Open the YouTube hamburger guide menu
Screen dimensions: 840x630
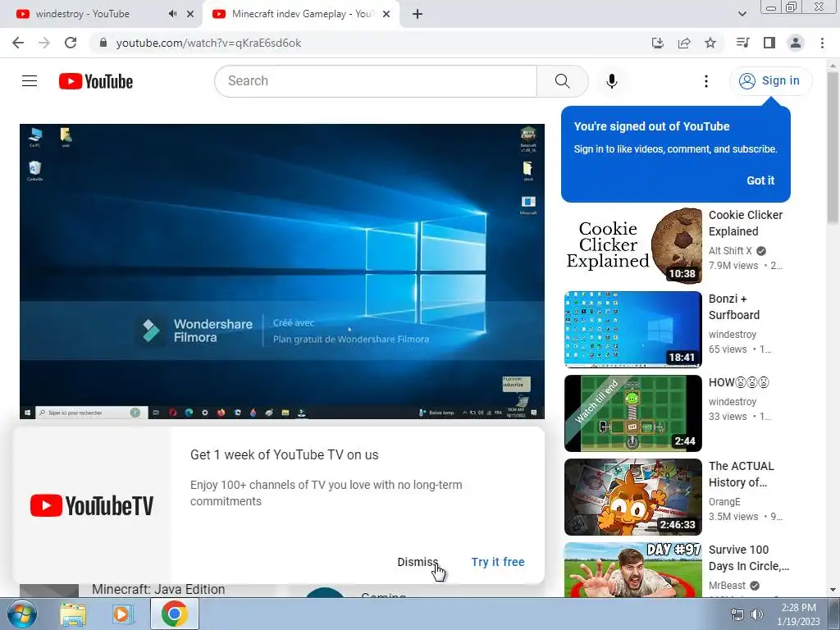30,81
